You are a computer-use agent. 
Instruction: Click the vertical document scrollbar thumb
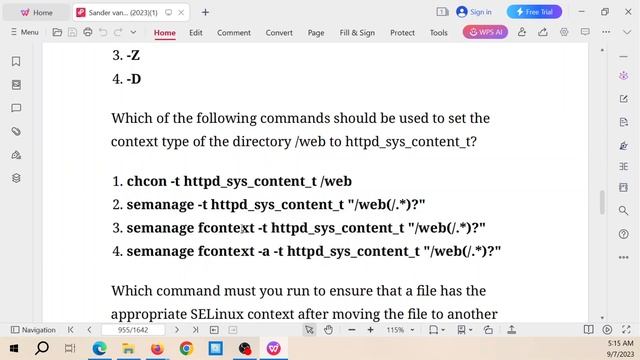tap(602, 202)
